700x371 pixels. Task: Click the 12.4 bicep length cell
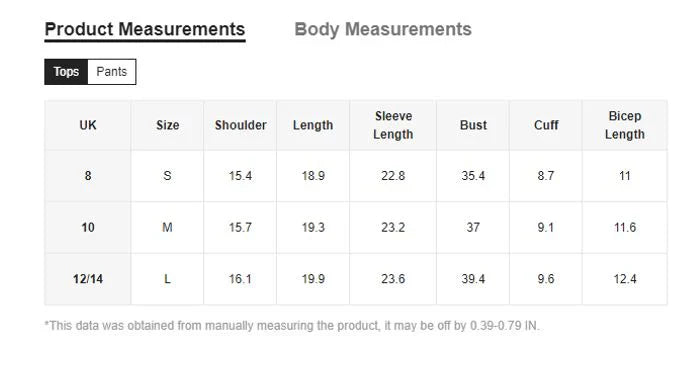pyautogui.click(x=625, y=279)
